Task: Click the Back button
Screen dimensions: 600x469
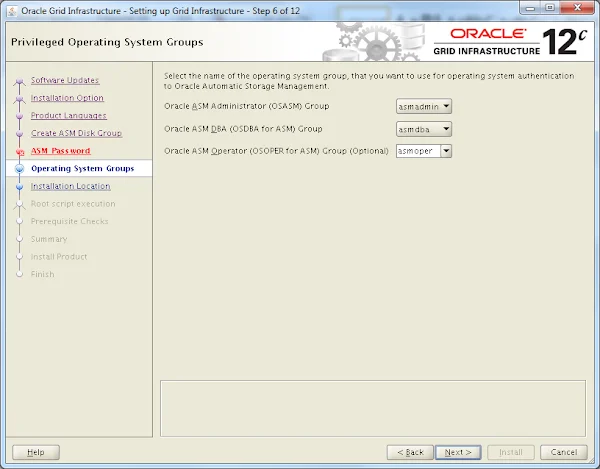Action: (410, 452)
